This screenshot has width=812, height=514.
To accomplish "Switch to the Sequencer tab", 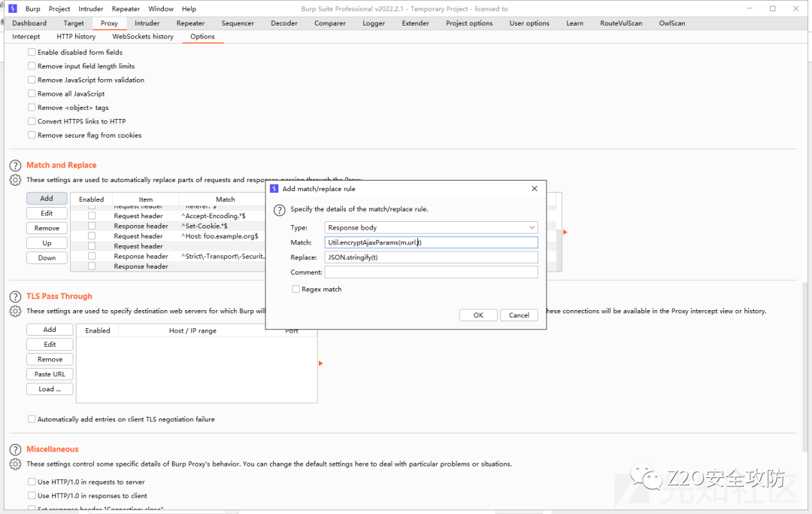I will tap(238, 23).
